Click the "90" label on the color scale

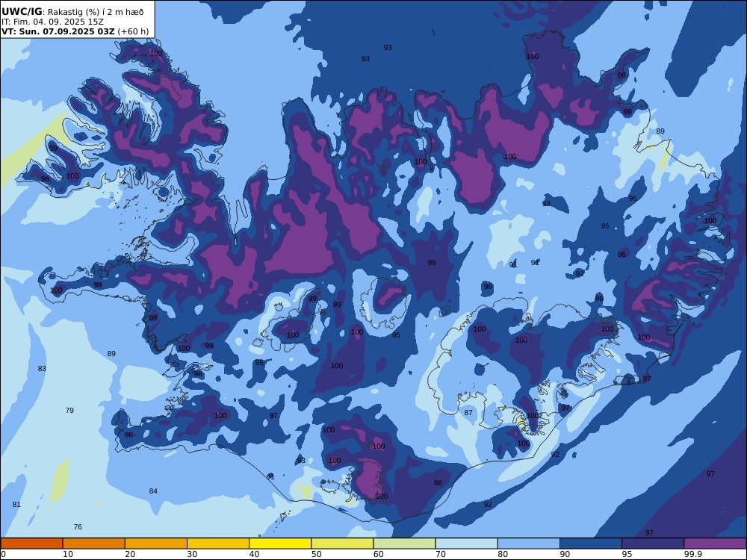coord(565,554)
